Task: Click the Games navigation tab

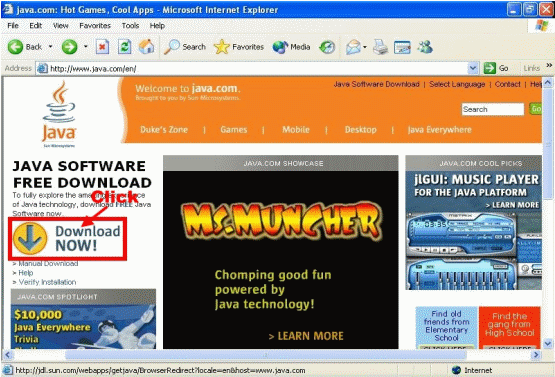Action: (x=234, y=130)
